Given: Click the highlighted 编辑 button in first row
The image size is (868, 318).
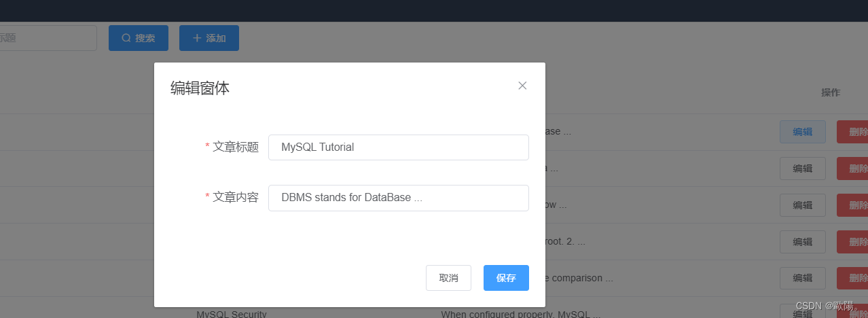Looking at the screenshot, I should (x=803, y=132).
